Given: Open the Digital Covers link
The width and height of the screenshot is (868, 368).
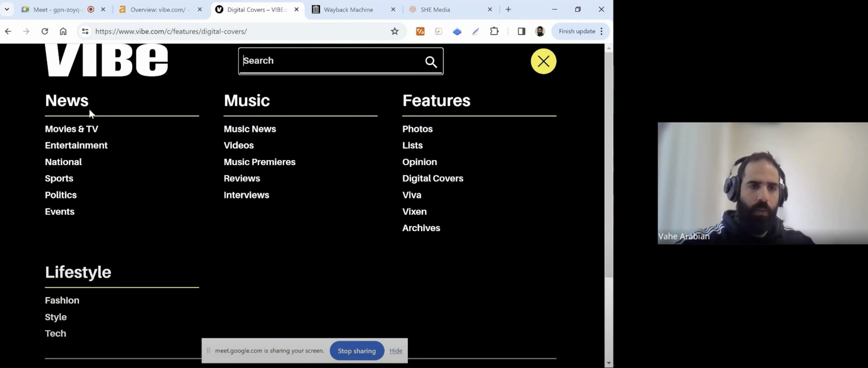Looking at the screenshot, I should [433, 178].
